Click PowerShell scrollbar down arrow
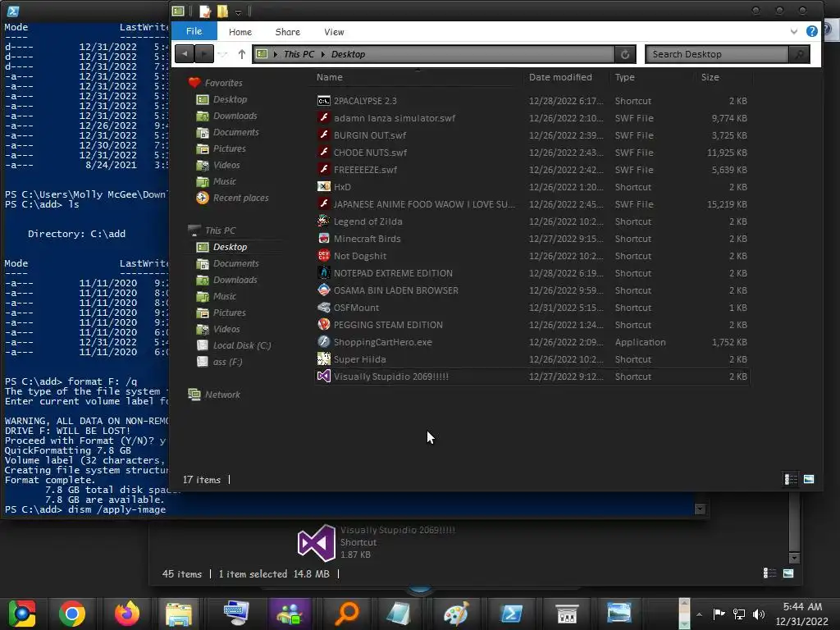840x630 pixels. coord(700,509)
